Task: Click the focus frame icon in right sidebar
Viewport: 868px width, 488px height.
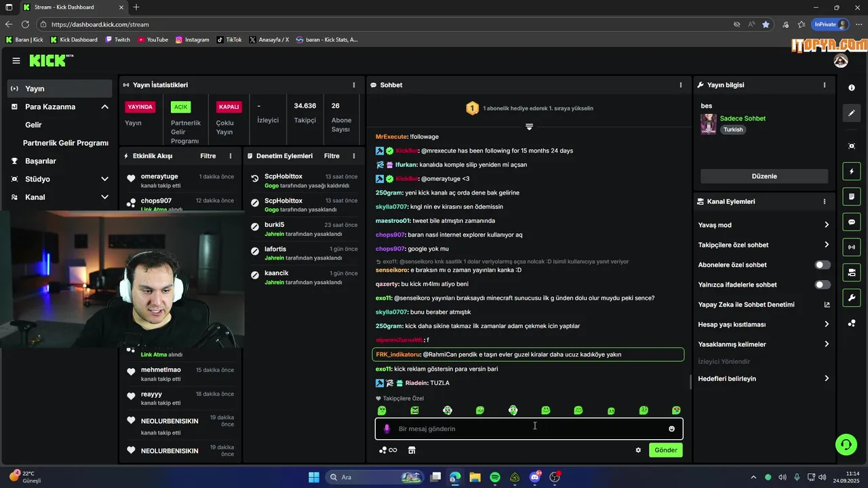Action: click(x=852, y=146)
